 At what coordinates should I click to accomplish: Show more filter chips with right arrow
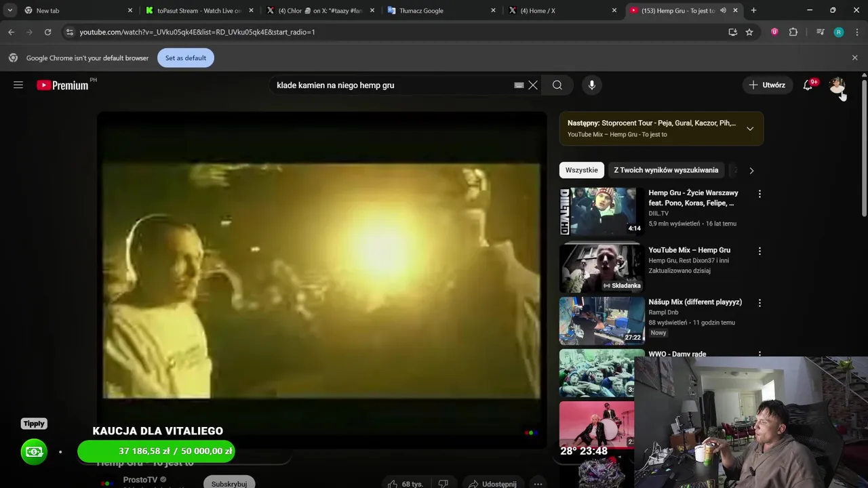coord(751,170)
